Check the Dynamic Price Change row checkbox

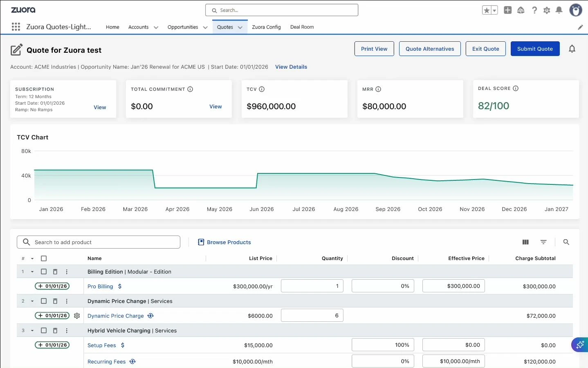[44, 301]
